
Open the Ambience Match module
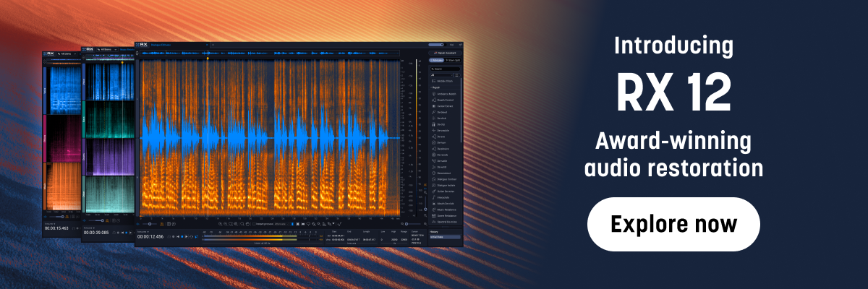(x=443, y=94)
